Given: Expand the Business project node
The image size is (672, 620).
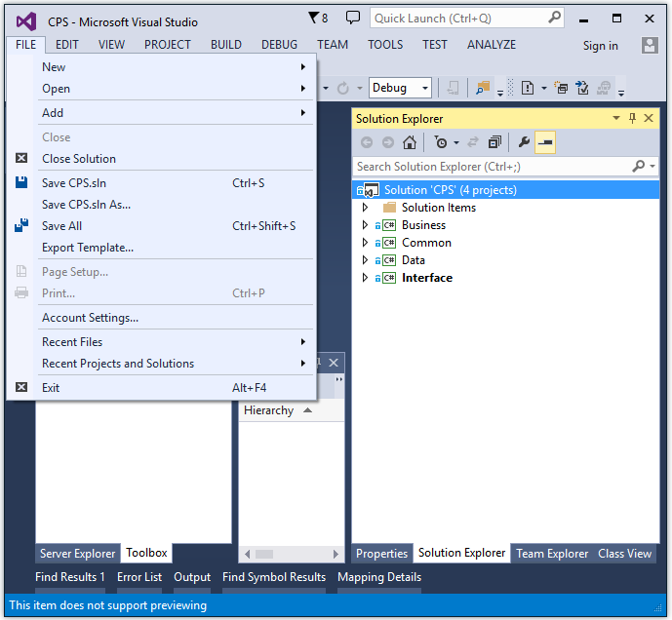Looking at the screenshot, I should click(x=365, y=225).
